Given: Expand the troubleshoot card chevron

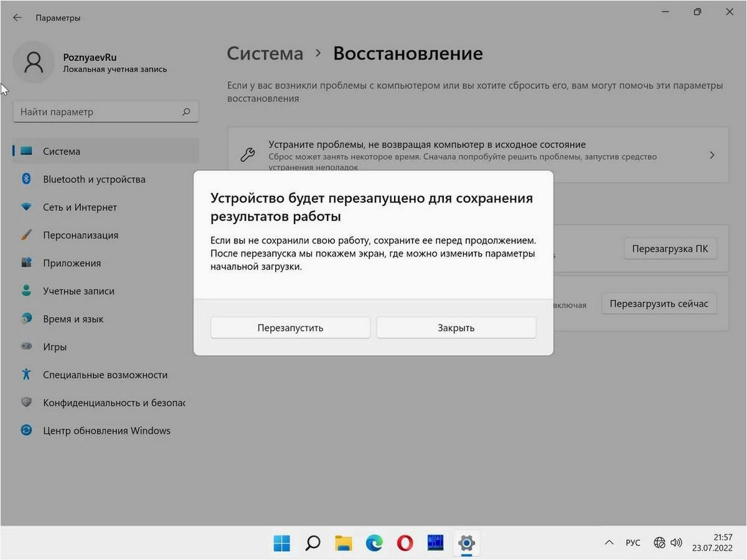Looking at the screenshot, I should 712,155.
